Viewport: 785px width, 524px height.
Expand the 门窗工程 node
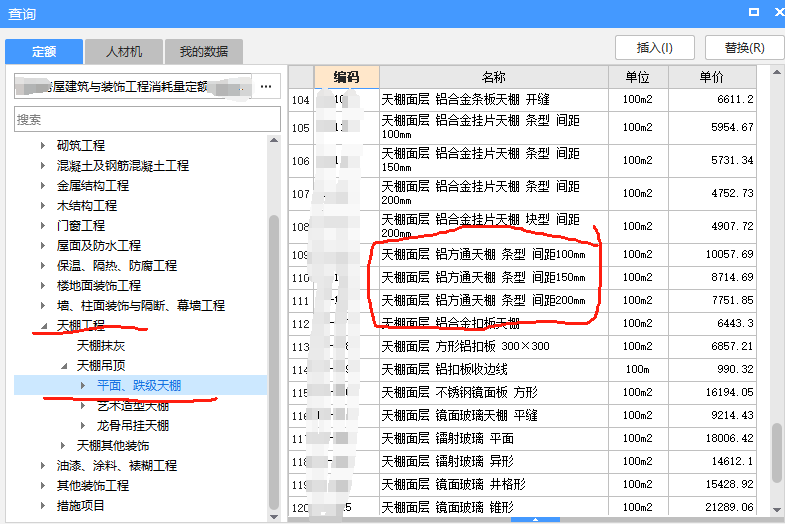click(x=43, y=226)
